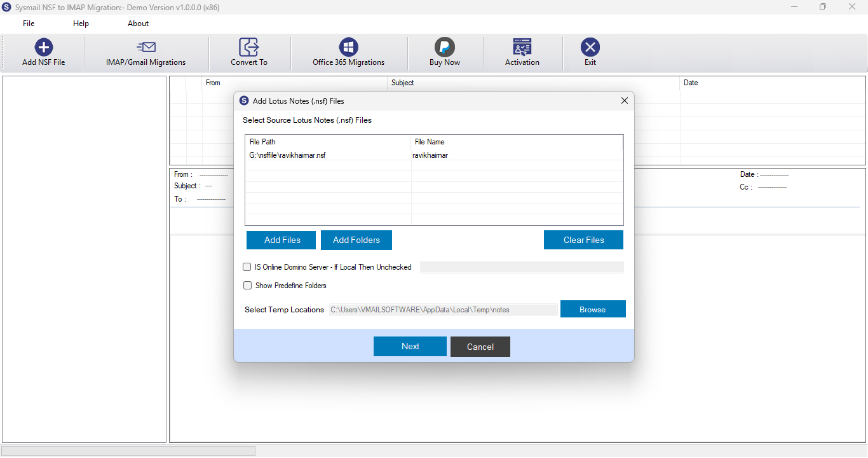The width and height of the screenshot is (868, 458).
Task: Click Browse for temp location
Action: pos(593,309)
